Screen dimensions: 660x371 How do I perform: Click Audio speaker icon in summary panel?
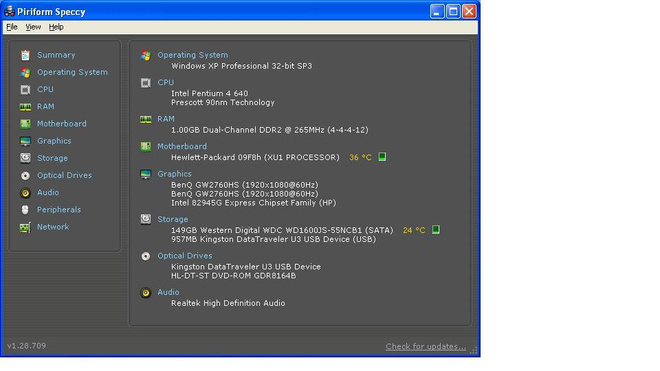(146, 293)
